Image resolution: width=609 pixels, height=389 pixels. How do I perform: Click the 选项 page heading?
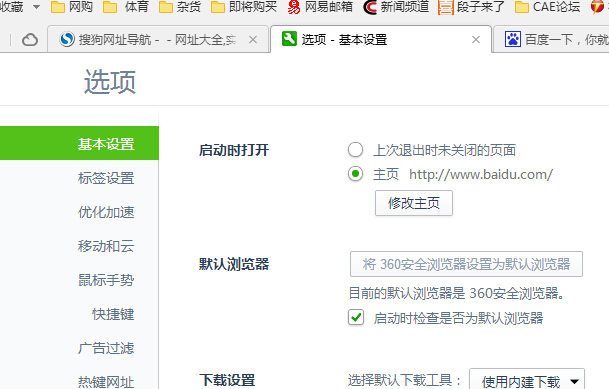110,82
